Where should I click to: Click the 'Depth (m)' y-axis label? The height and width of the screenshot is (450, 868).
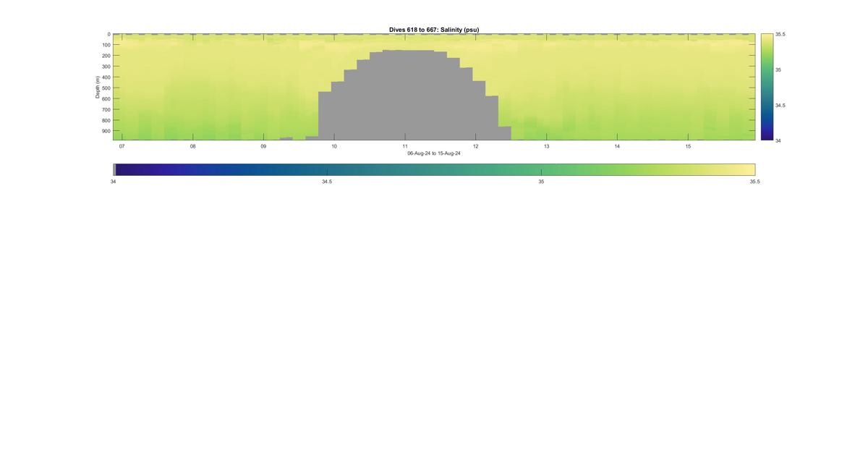tap(97, 87)
